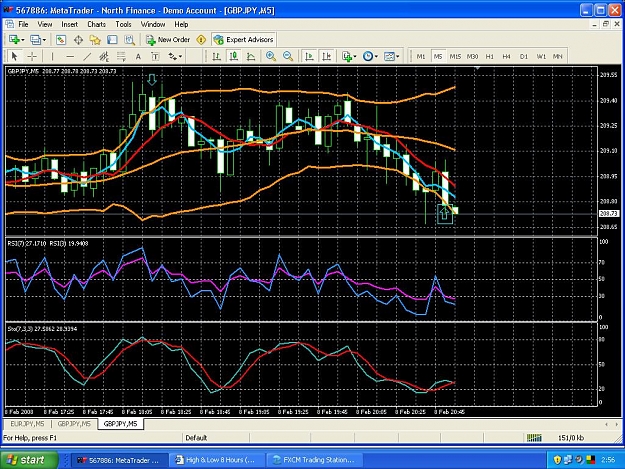
Task: Select the Fibonacci Retracement tool
Action: pyautogui.click(x=121, y=57)
